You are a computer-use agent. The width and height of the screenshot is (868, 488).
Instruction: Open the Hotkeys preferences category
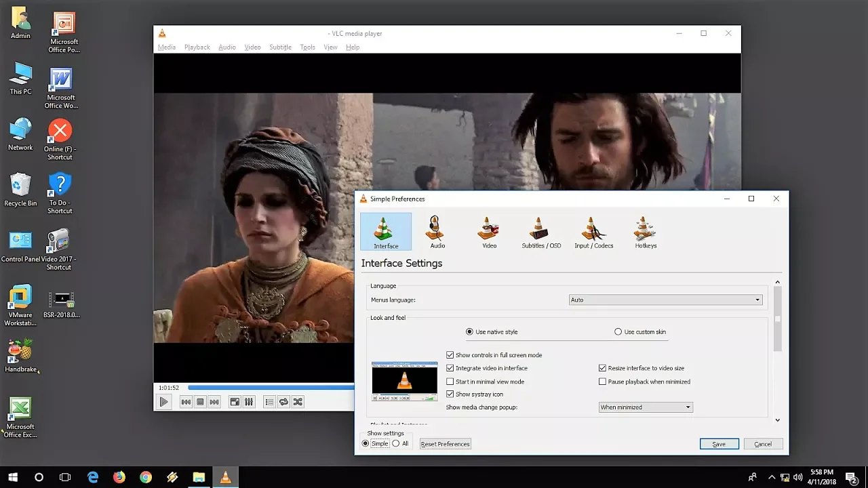click(646, 231)
